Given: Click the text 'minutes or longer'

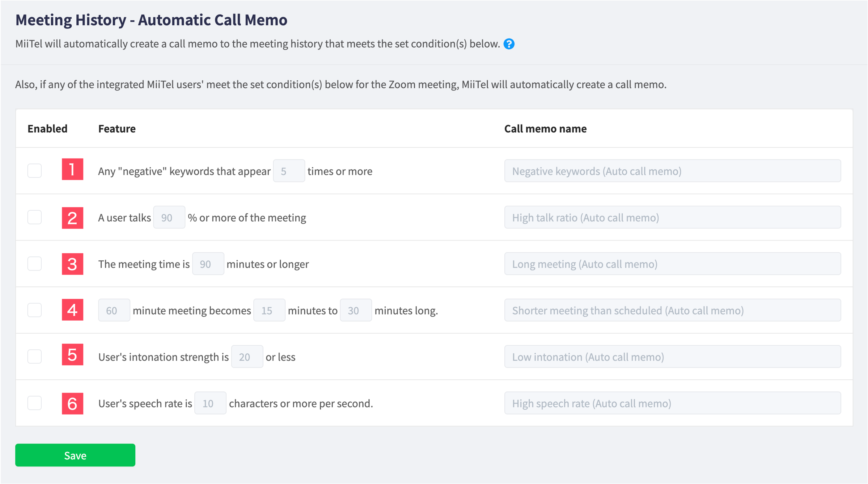Looking at the screenshot, I should pyautogui.click(x=268, y=264).
